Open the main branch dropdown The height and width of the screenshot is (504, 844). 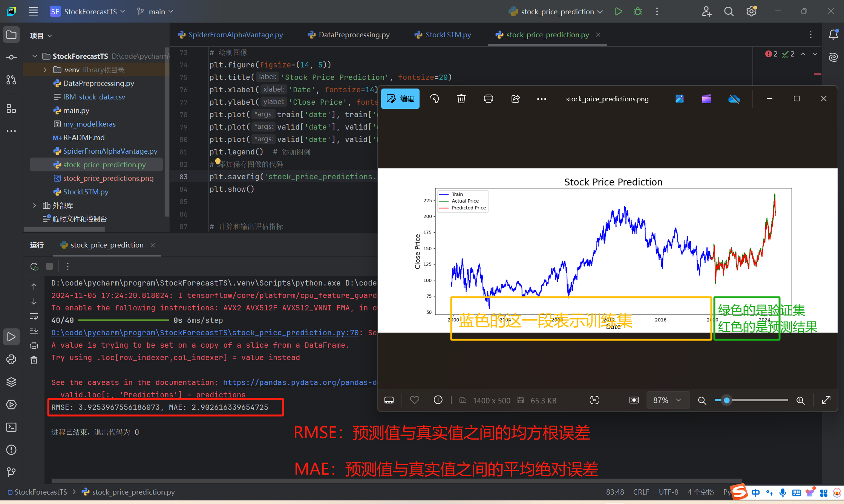155,11
